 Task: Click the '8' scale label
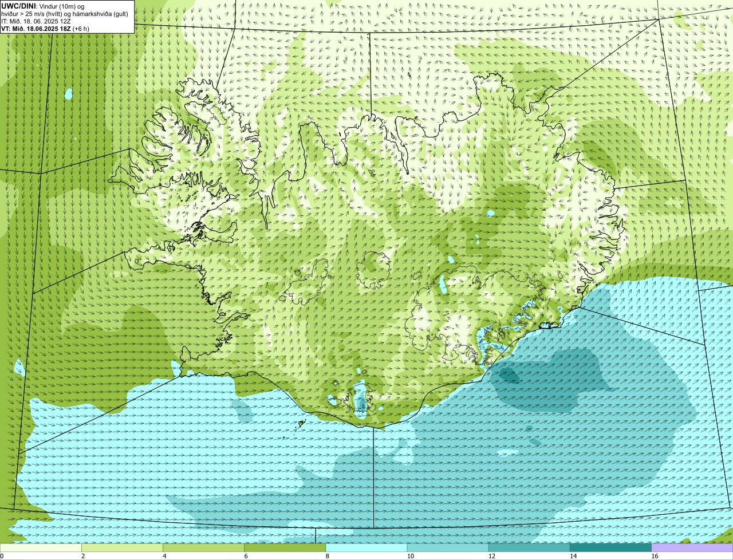coord(328,556)
